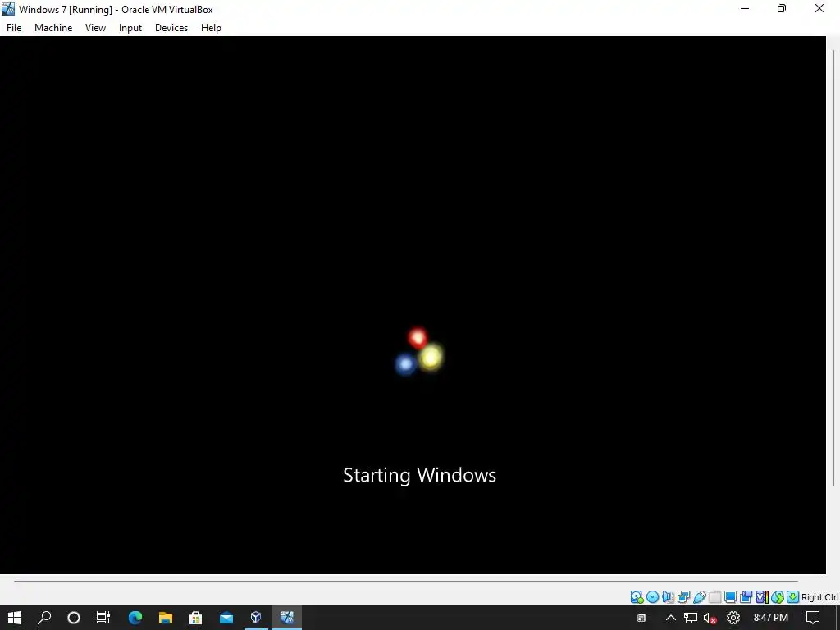The width and height of the screenshot is (840, 630).
Task: Open Microsoft Store from taskbar
Action: pyautogui.click(x=195, y=618)
